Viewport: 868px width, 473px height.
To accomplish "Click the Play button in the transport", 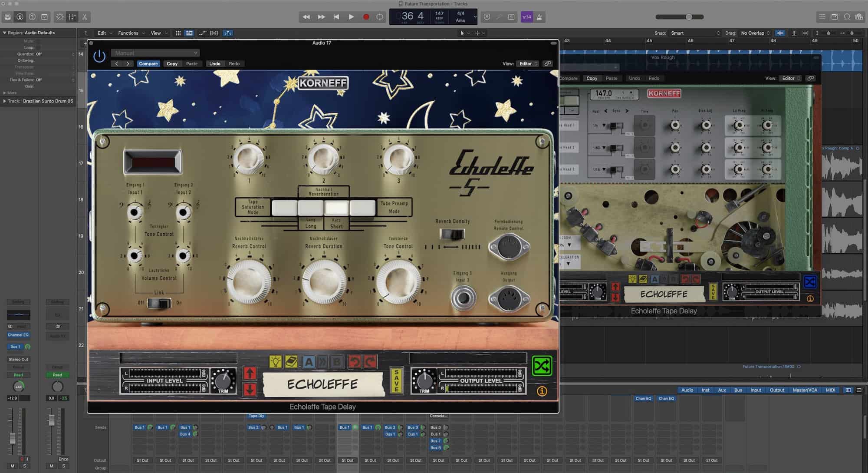I will (x=351, y=17).
